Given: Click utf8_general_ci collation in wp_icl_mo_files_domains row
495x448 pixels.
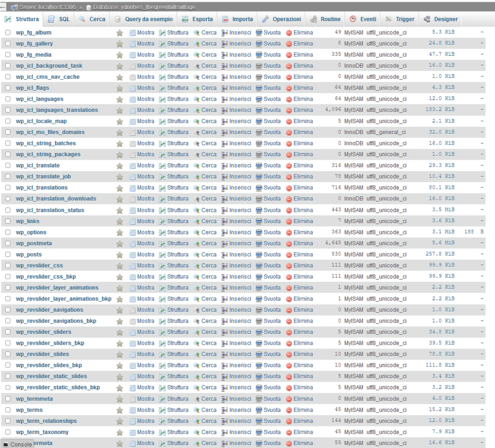Looking at the screenshot, I should click(x=386, y=132).
